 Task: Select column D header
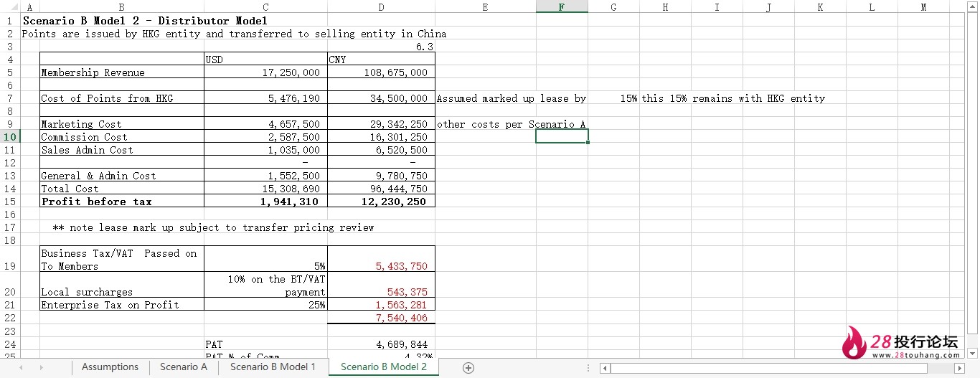(x=381, y=7)
